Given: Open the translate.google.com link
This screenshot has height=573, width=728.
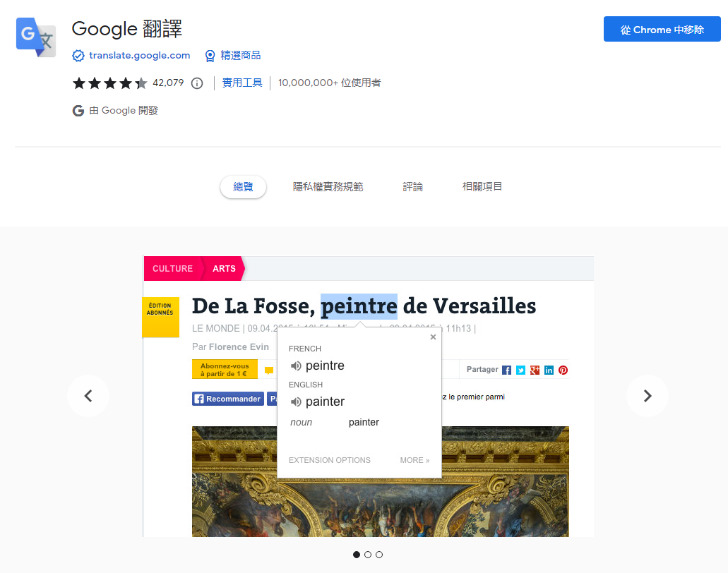Looking at the screenshot, I should (139, 56).
